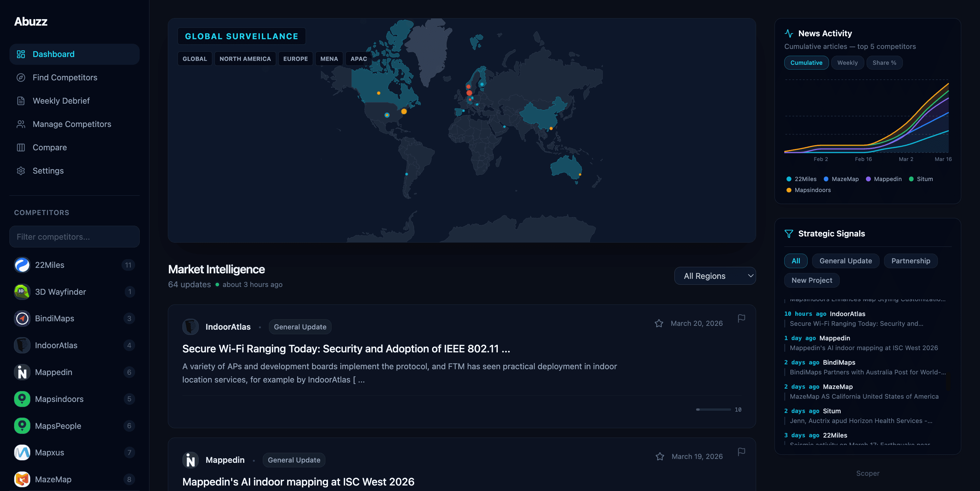
Task: Click the News Activity pulse icon
Action: point(789,33)
